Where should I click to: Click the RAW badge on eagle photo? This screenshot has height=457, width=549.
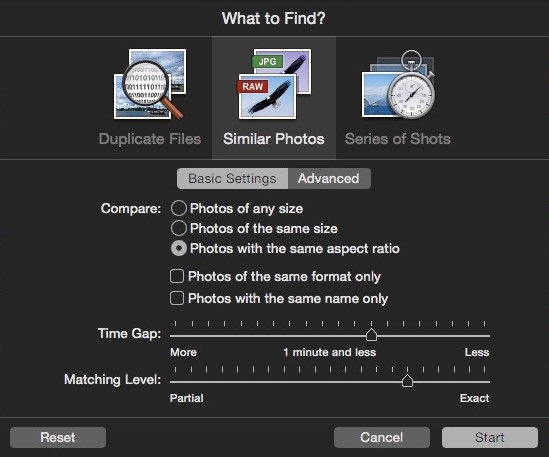[x=252, y=86]
